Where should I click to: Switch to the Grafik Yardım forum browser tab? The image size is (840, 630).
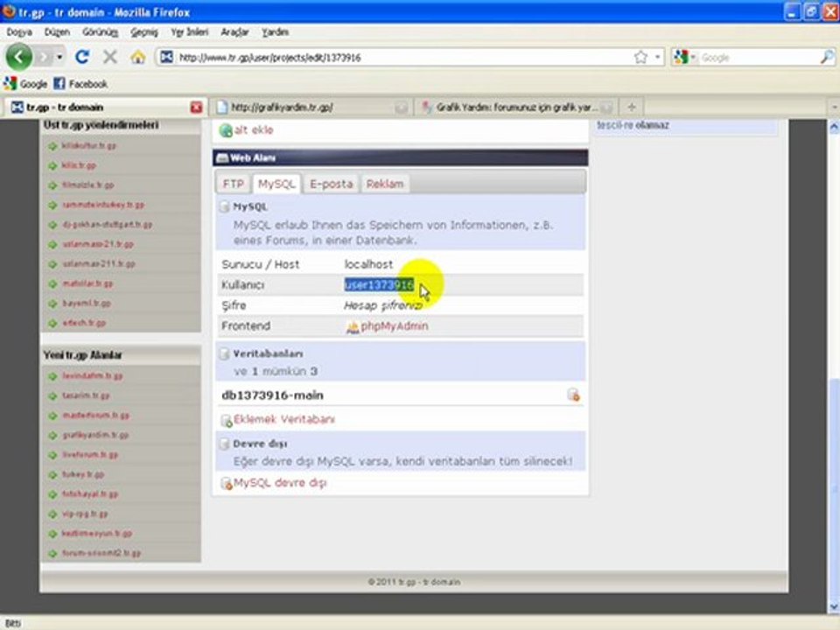pyautogui.click(x=516, y=107)
